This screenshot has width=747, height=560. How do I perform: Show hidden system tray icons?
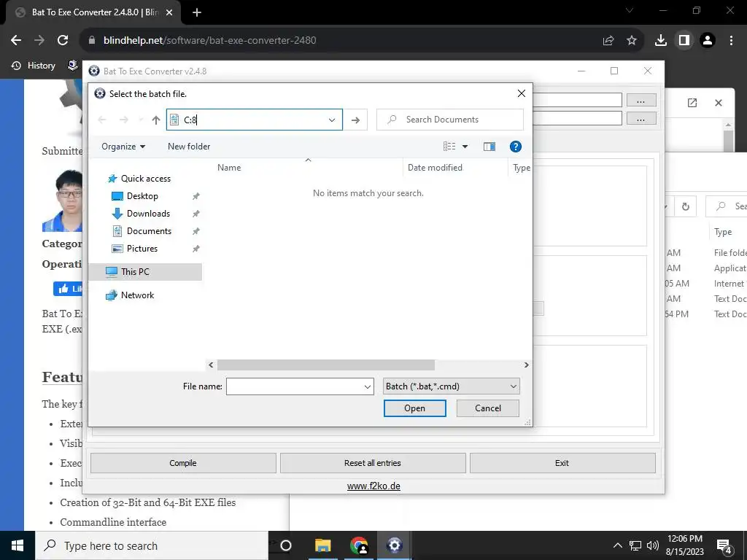[x=617, y=545]
